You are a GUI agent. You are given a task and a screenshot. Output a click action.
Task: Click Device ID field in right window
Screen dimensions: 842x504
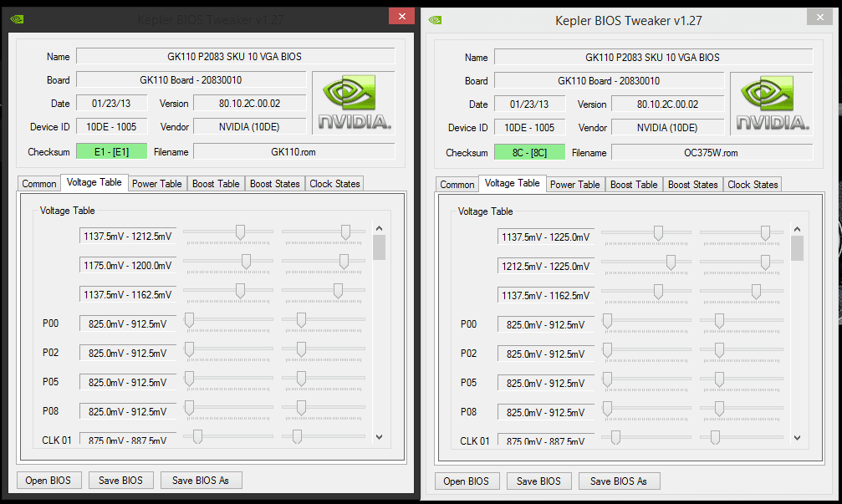pos(529,128)
